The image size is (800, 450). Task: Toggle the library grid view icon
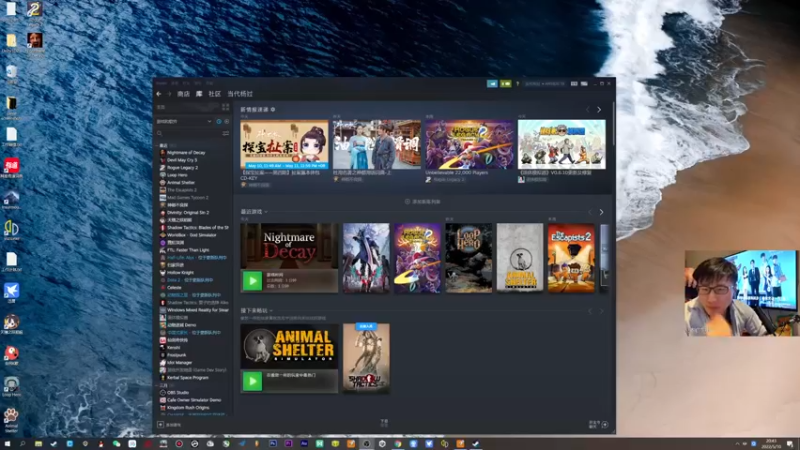(x=226, y=107)
